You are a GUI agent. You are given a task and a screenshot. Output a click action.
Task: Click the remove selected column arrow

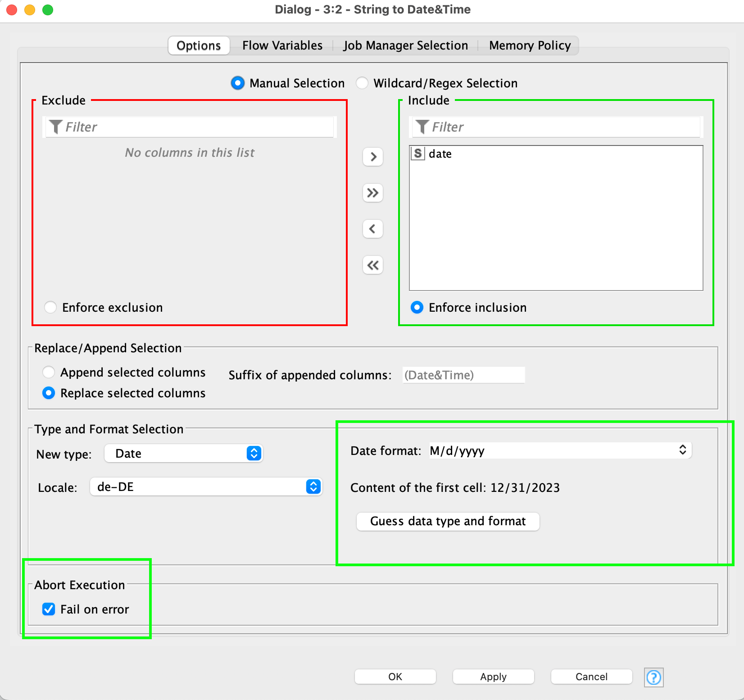click(373, 229)
